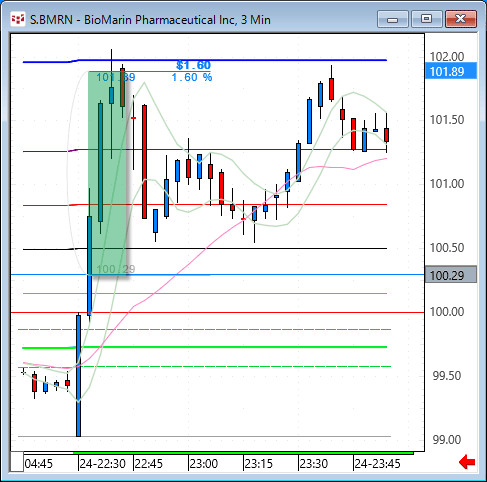Viewport: 487px width, 482px height.
Task: Click the 100.50 price axis label
Action: (447, 248)
